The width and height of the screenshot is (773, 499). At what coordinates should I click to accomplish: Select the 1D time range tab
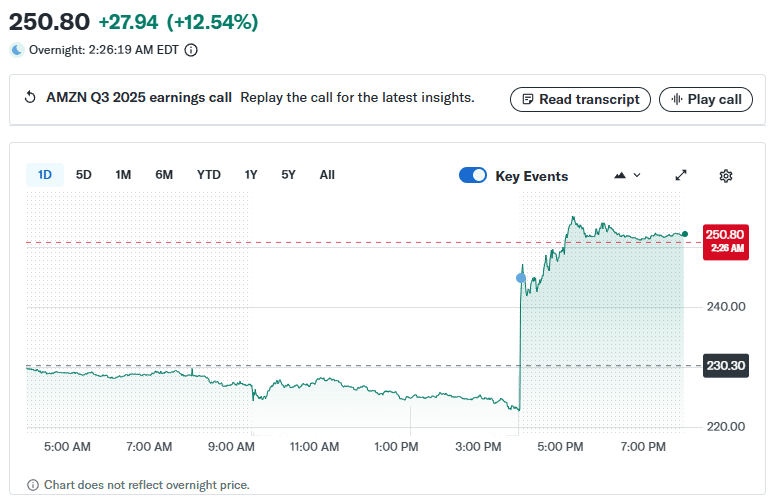point(45,175)
